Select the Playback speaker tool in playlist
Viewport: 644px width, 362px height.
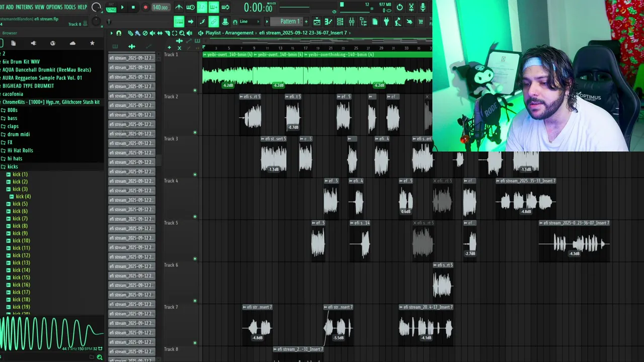click(190, 33)
